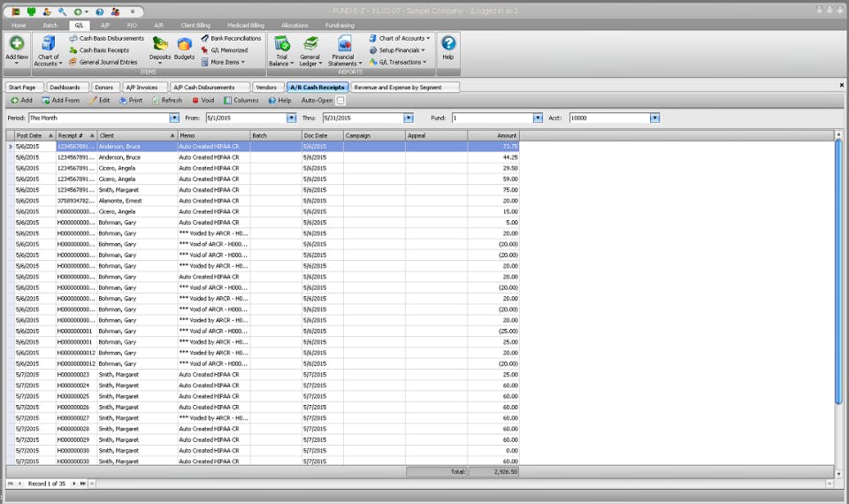This screenshot has height=504, width=849.
Task: Expand the Acct dropdown
Action: pos(655,118)
